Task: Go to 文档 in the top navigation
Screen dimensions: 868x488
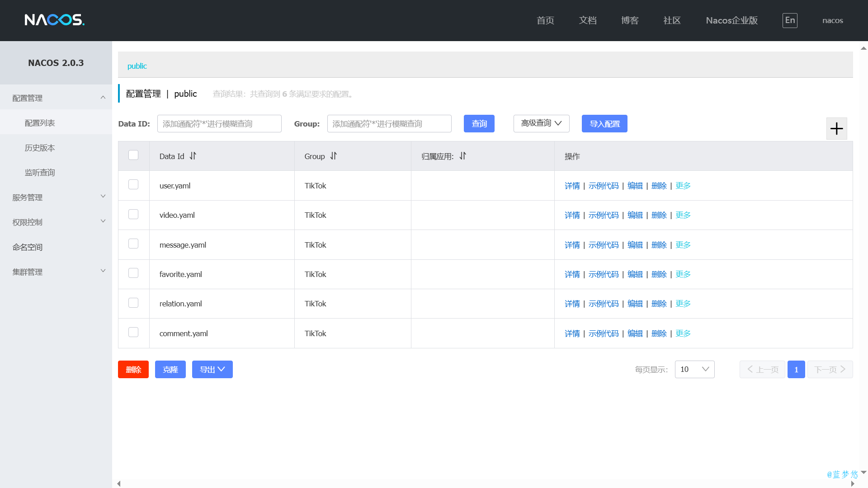Action: pyautogui.click(x=588, y=20)
